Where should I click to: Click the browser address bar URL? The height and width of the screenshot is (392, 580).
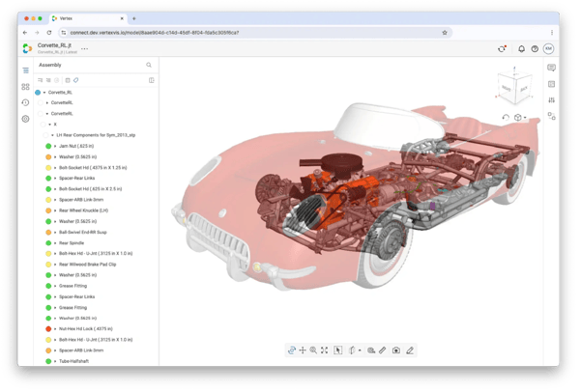(x=155, y=33)
